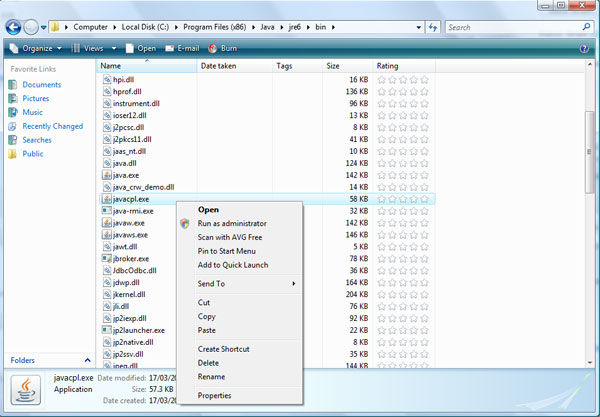Viewport: 600px width, 417px height.
Task: Open Public in Favorite Links
Action: pos(33,154)
